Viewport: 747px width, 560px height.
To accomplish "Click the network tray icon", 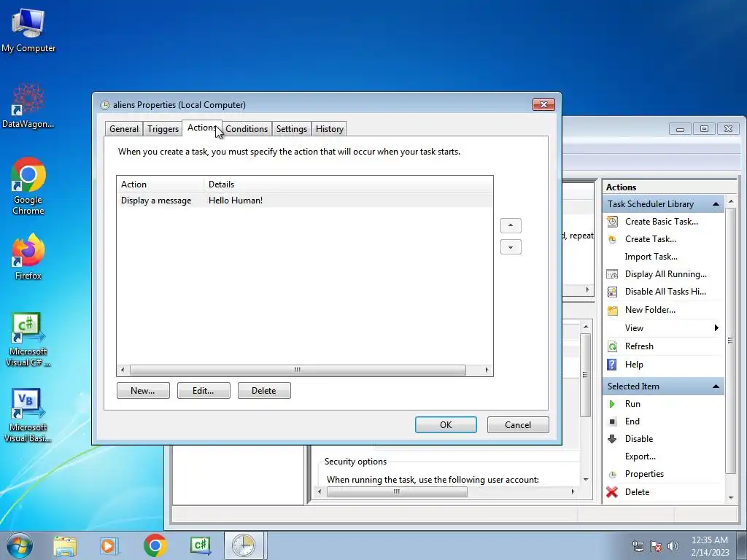I will click(x=638, y=546).
